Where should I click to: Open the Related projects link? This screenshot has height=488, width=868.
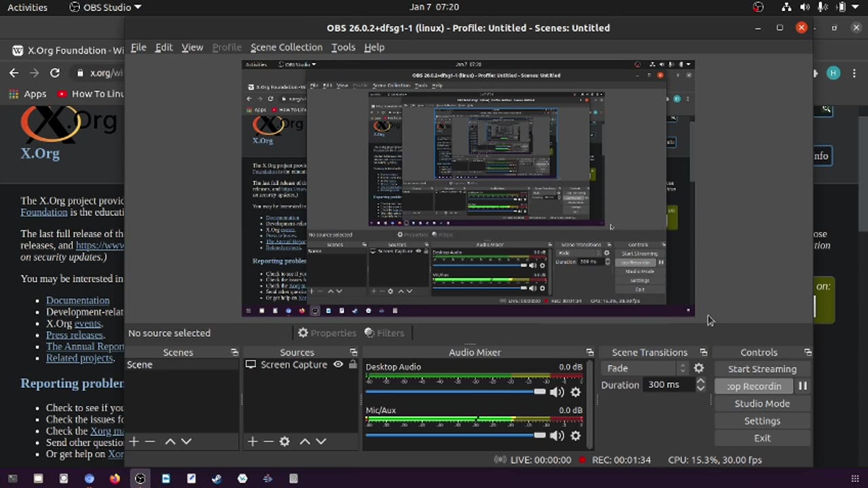point(79,358)
